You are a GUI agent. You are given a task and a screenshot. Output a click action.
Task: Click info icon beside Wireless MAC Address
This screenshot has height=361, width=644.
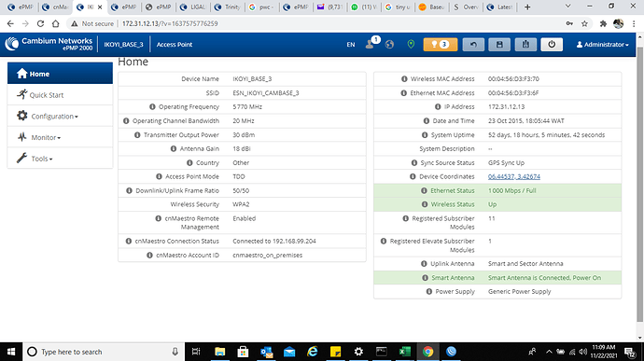(404, 79)
